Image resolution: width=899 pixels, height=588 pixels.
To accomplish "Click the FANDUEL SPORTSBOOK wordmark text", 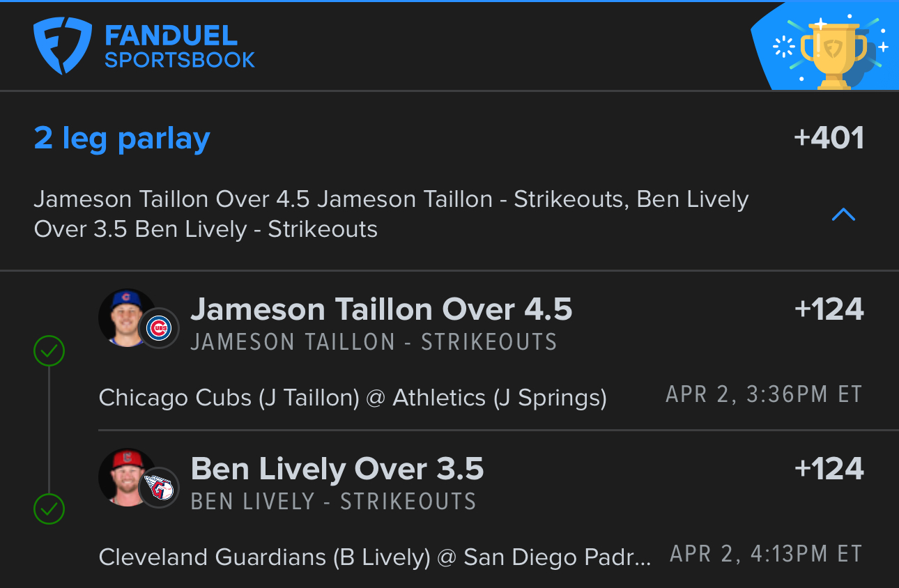I will coord(180,47).
